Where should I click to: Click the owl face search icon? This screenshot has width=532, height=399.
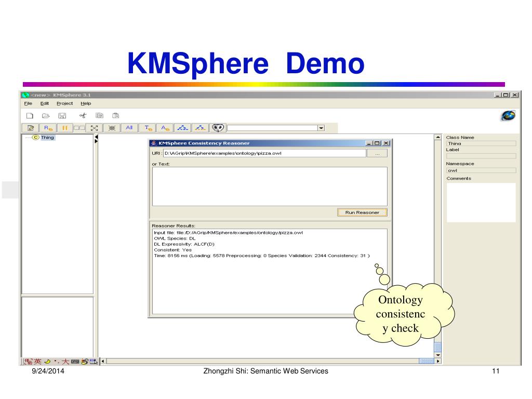pyautogui.click(x=218, y=128)
